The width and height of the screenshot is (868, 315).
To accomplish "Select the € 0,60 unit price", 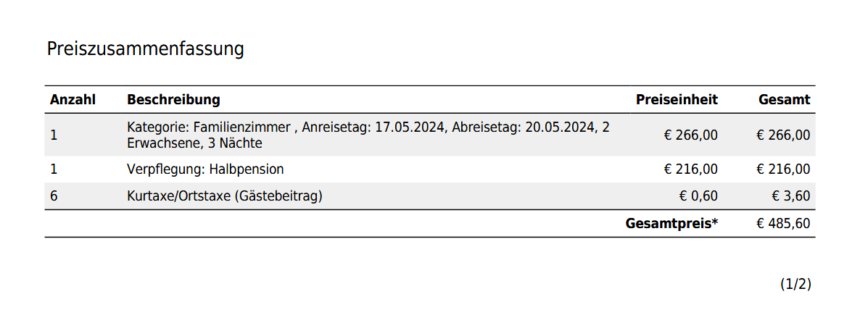I will point(698,196).
